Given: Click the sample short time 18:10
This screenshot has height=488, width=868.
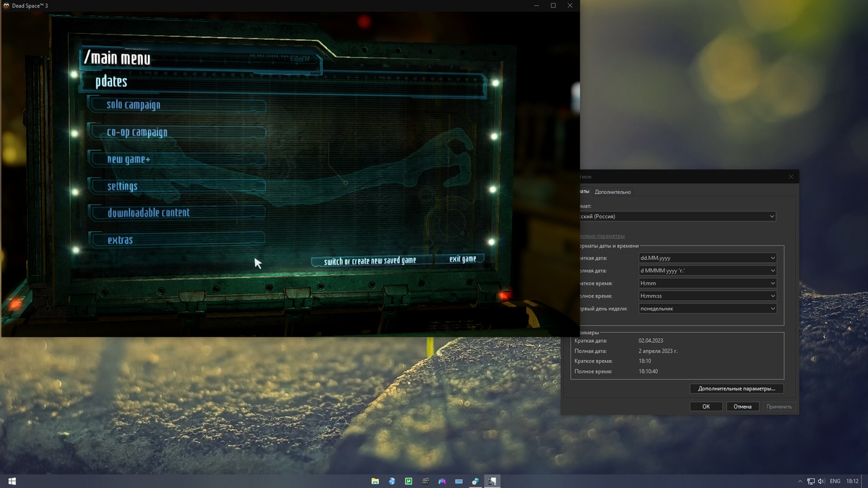Looking at the screenshot, I should pyautogui.click(x=644, y=361).
